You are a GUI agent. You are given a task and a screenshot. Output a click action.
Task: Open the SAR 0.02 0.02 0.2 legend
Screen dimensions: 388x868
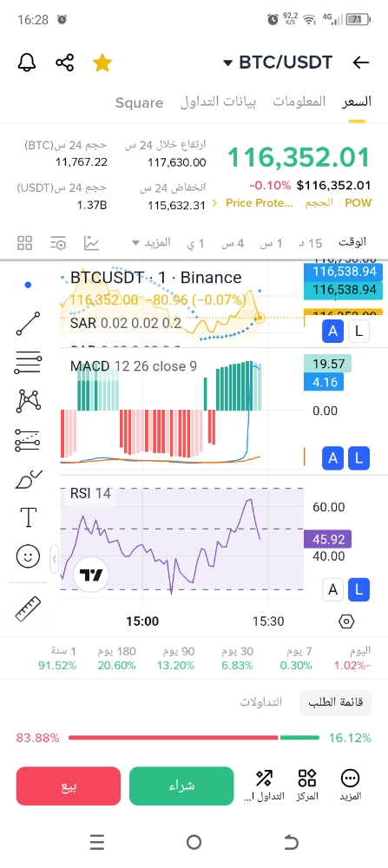[126, 323]
